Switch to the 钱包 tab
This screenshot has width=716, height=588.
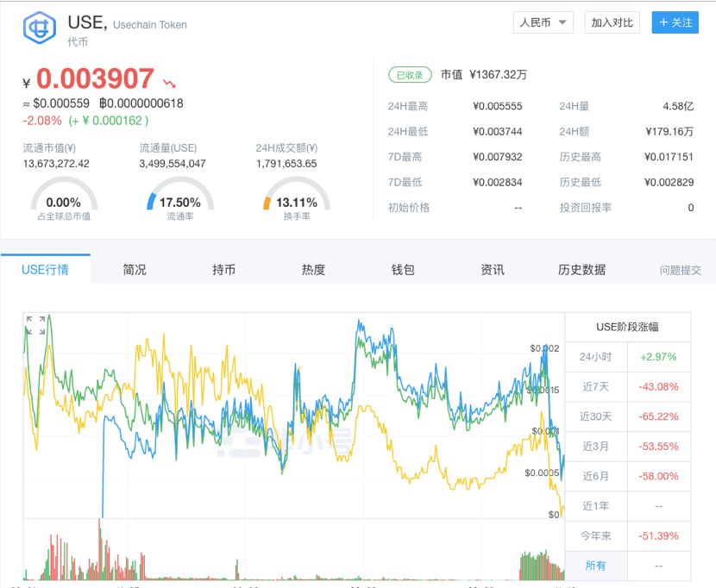(x=403, y=269)
